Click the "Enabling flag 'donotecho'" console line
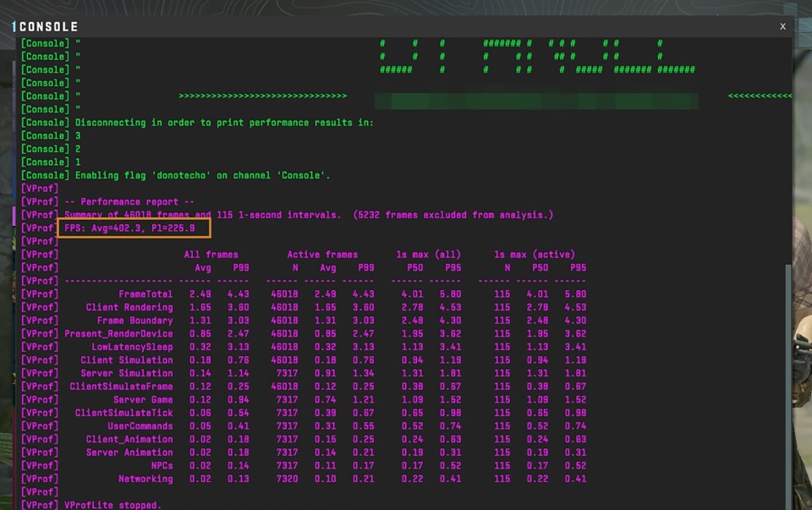The image size is (812, 510). pyautogui.click(x=202, y=175)
